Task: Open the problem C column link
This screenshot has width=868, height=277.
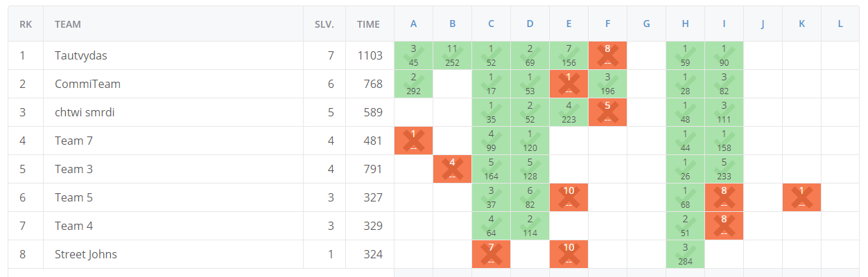Action: click(x=491, y=24)
